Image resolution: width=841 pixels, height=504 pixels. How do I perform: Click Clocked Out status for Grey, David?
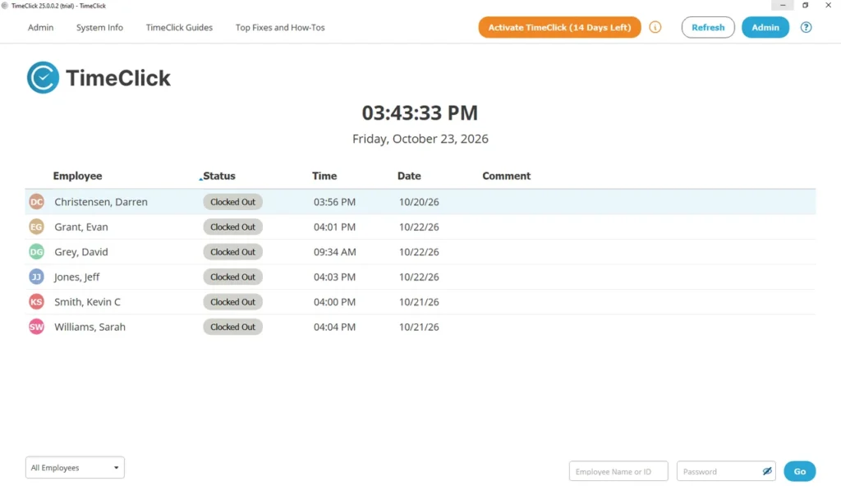[x=232, y=252]
